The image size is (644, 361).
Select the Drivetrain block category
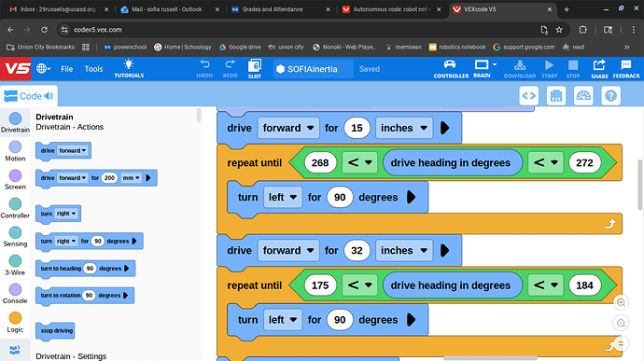pyautogui.click(x=15, y=122)
